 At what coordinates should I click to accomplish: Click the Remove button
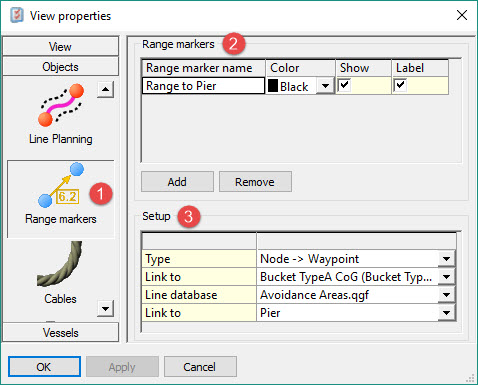tap(255, 182)
